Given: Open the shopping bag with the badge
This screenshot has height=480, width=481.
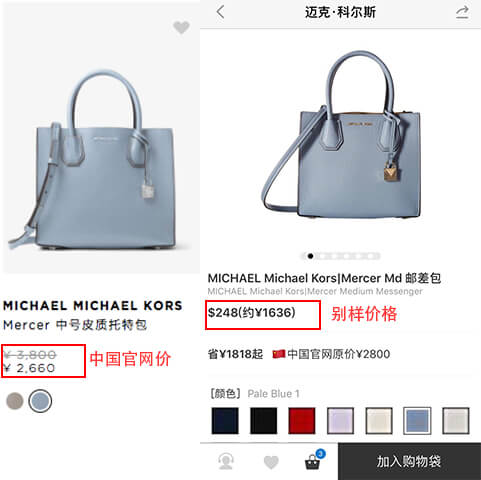Looking at the screenshot, I should pos(314,460).
